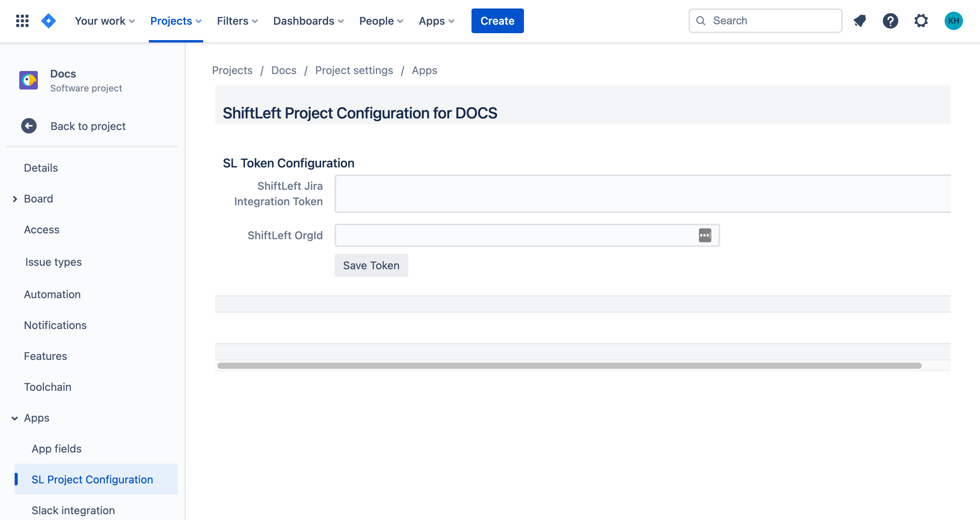
Task: Open the Apps dropdown in top navigation
Action: click(x=437, y=21)
